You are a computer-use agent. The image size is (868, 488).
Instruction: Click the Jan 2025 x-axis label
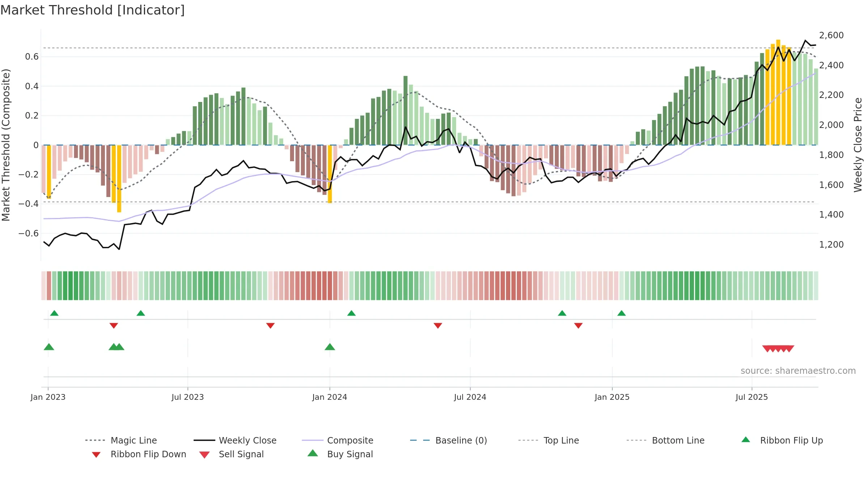pos(612,397)
